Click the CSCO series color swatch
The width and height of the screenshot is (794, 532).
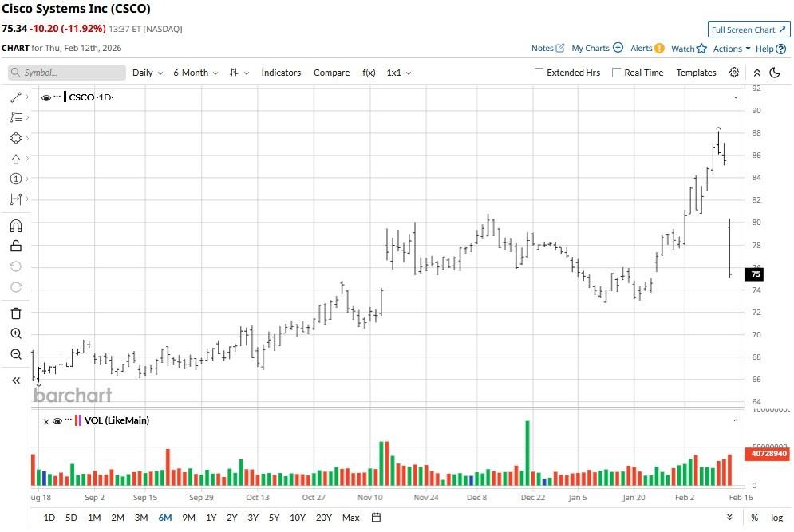click(65, 97)
